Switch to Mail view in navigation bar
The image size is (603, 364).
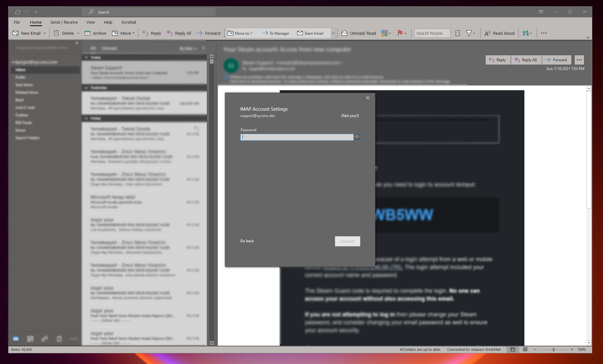(x=16, y=339)
